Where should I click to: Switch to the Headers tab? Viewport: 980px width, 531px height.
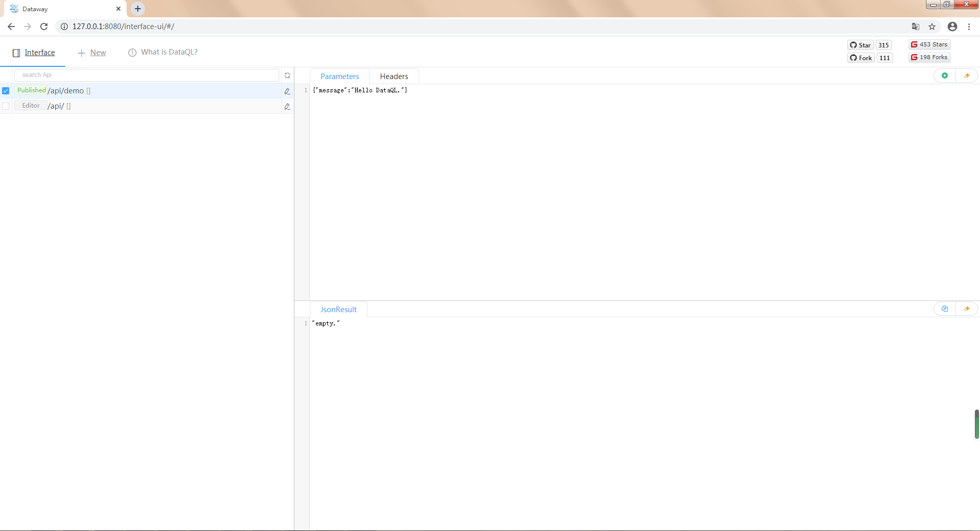pos(394,77)
